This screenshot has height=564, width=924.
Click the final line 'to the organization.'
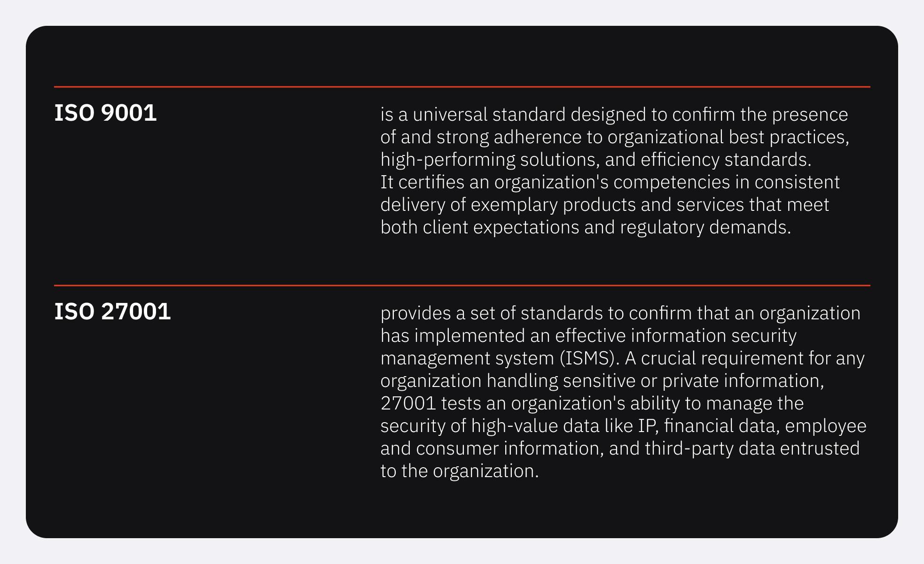460,471
